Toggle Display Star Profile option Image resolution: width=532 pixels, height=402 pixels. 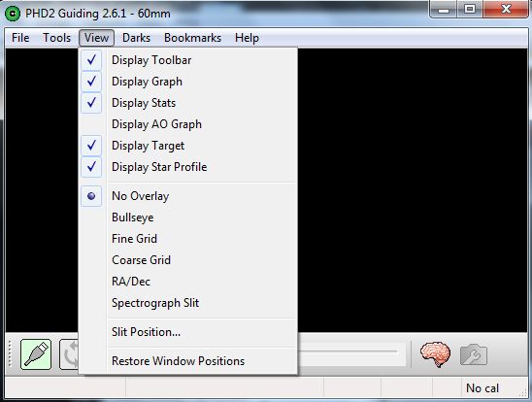tap(188, 167)
